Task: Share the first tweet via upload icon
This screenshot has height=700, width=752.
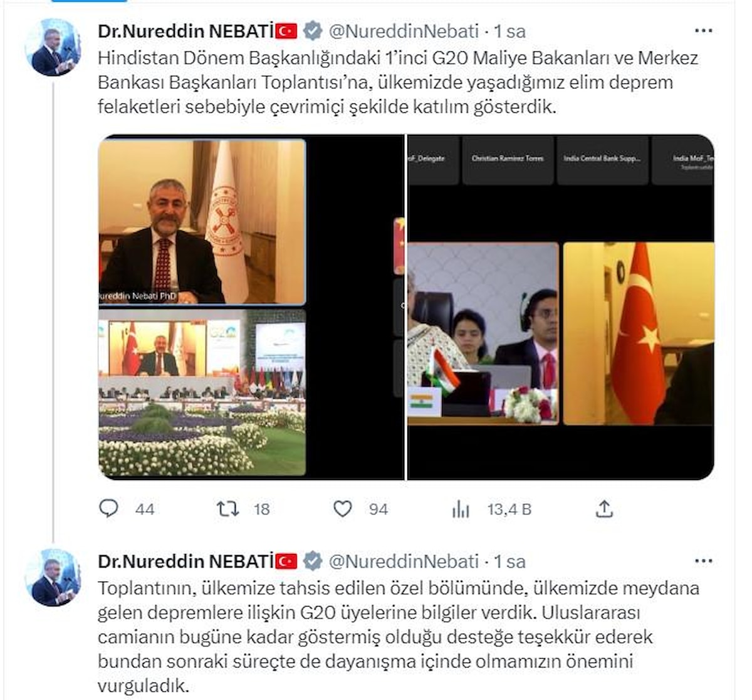Action: 603,508
